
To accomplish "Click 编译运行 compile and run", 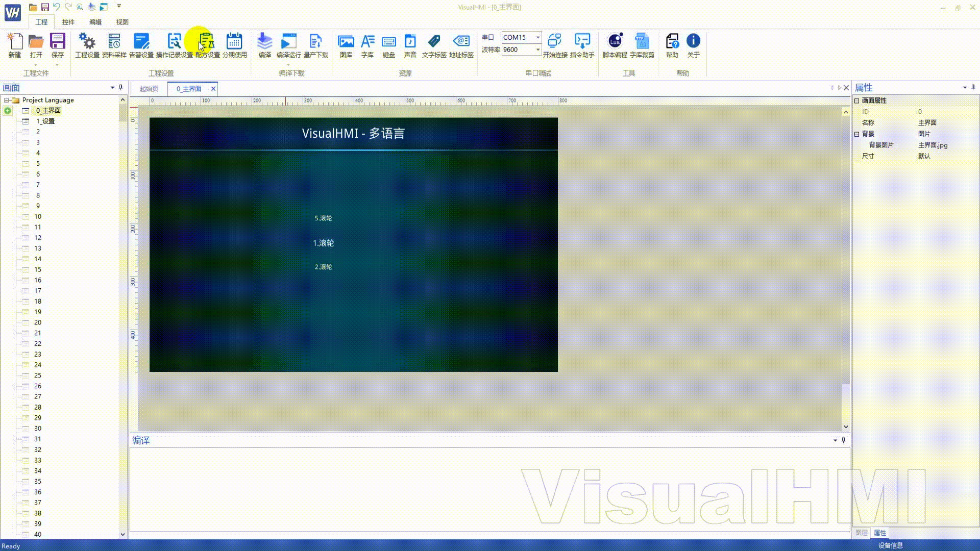I will pos(289,45).
